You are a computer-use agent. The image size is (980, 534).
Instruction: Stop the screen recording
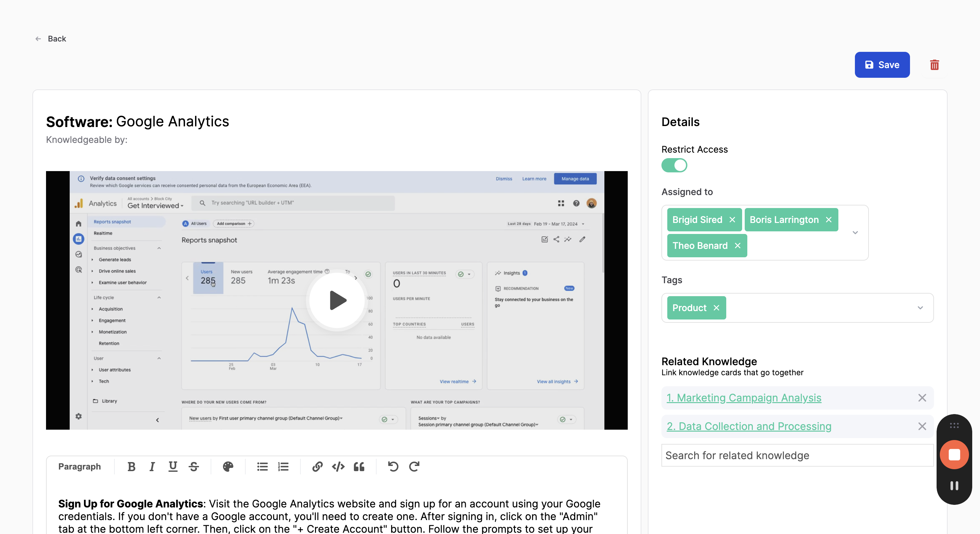[954, 455]
